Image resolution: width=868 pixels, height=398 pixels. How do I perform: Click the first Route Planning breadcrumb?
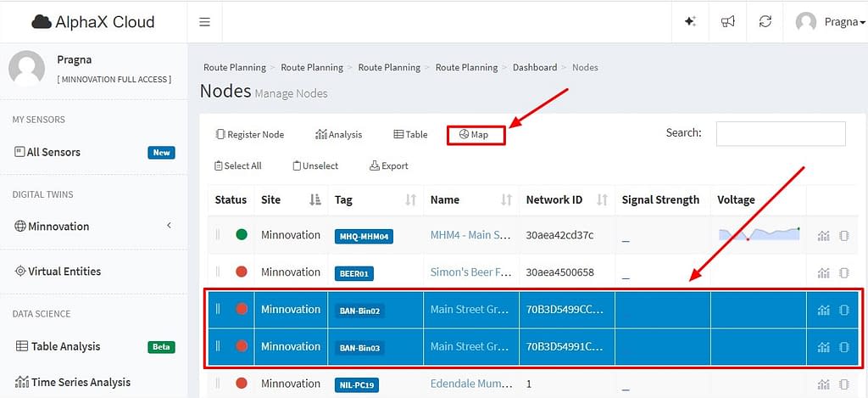coord(235,67)
